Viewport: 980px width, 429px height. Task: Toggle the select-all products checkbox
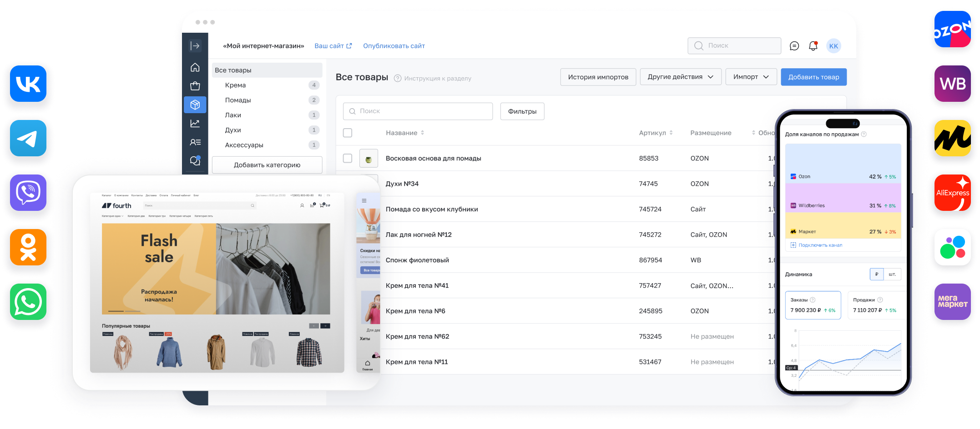coord(348,133)
